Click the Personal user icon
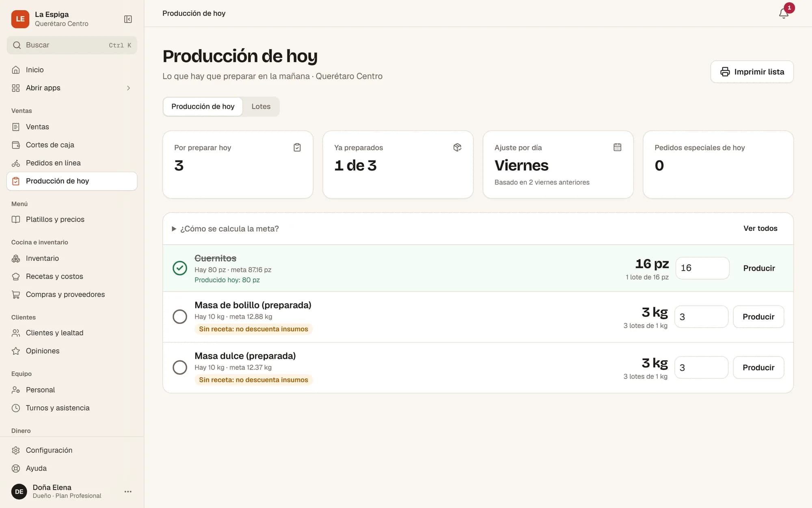This screenshot has width=812, height=508. coord(16,390)
